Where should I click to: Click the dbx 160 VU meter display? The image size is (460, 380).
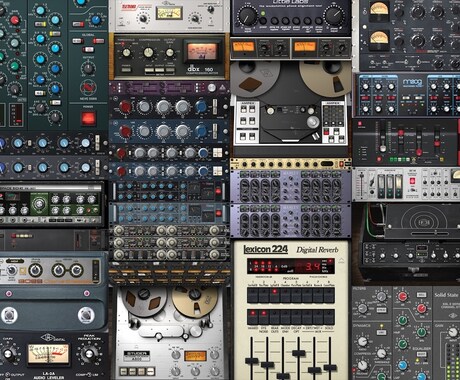coord(201,52)
